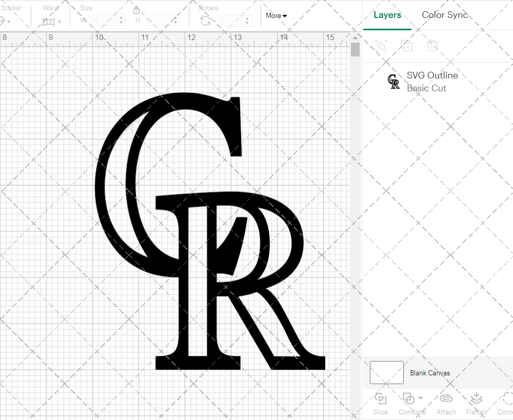Image resolution: width=513 pixels, height=420 pixels.
Task: Expand the Combine dropdown arrow
Action: click(x=421, y=398)
